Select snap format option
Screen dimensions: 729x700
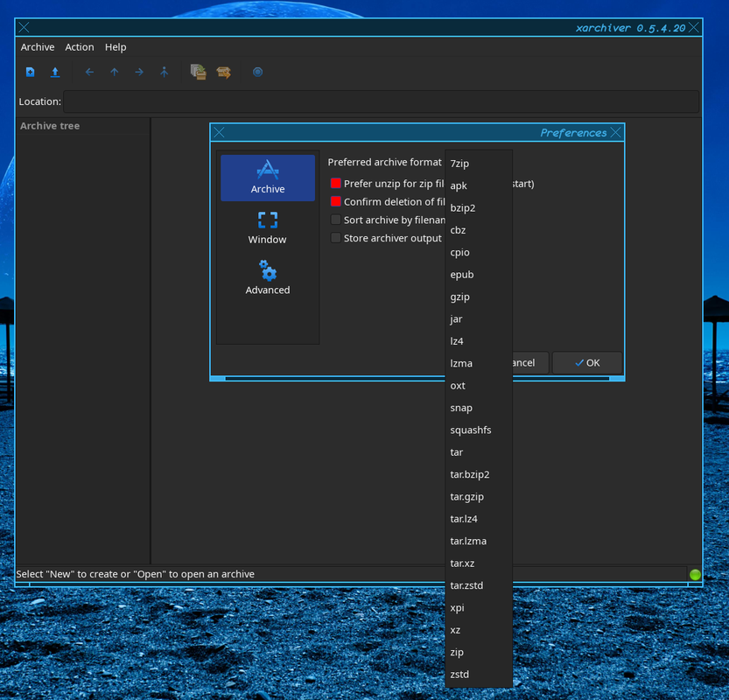[x=479, y=408]
